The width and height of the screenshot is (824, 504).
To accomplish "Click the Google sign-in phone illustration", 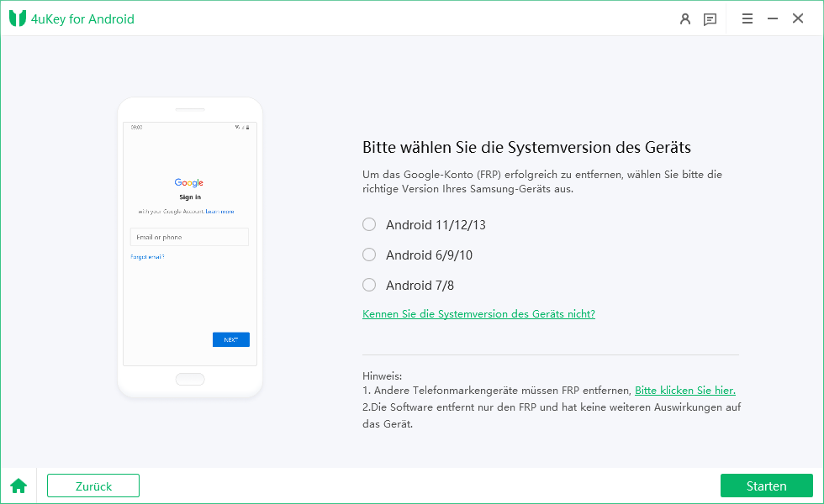I will (x=190, y=247).
